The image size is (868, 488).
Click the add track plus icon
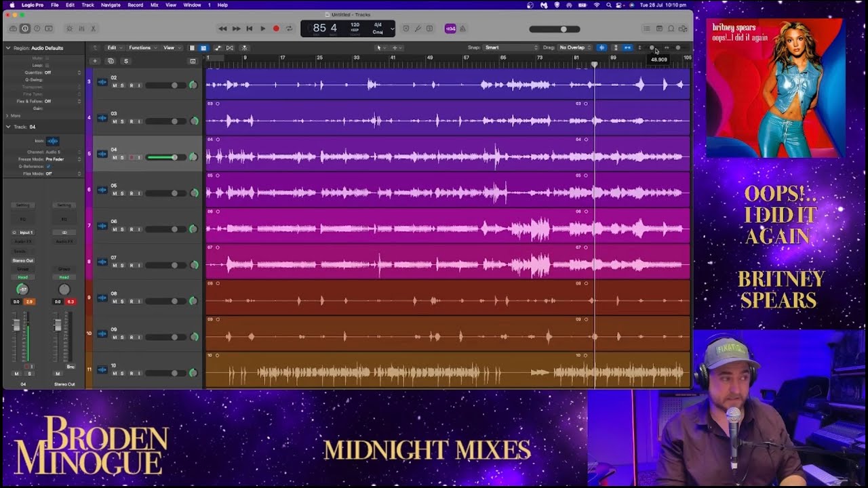[95, 61]
